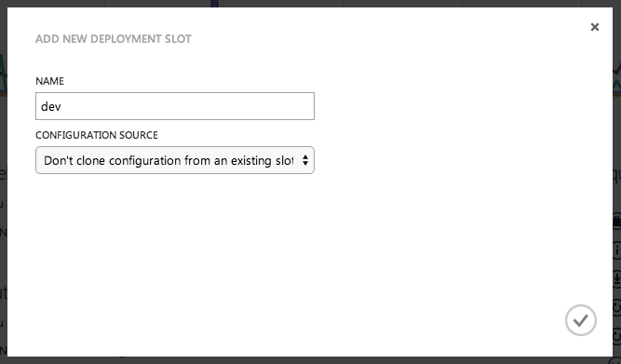Click the info icon behind the dialog edge
The height and width of the screenshot is (364, 621).
616,250
